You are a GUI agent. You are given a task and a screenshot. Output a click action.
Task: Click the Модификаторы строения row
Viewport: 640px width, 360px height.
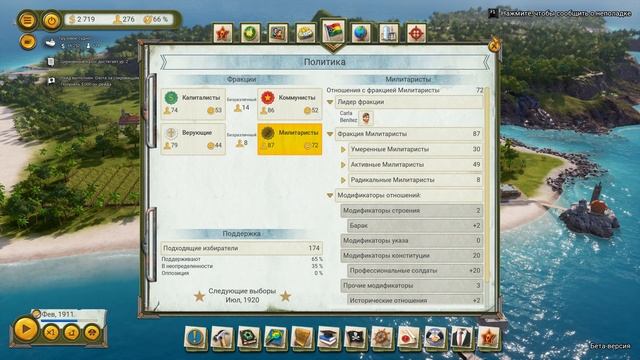coord(411,211)
